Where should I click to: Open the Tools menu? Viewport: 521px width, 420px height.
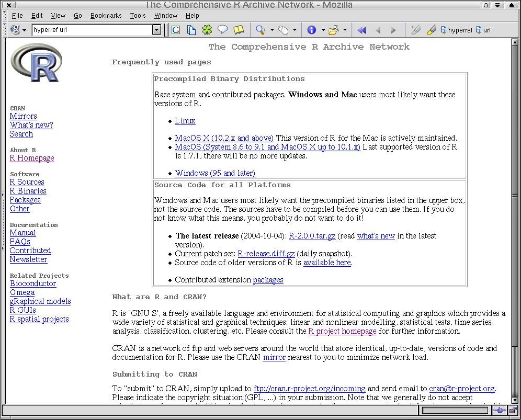coord(138,16)
